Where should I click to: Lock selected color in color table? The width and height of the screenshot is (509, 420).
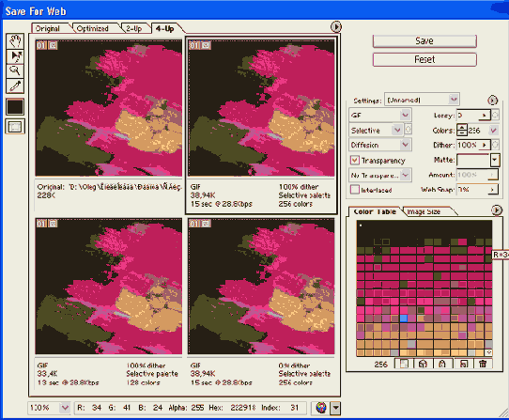click(x=442, y=364)
